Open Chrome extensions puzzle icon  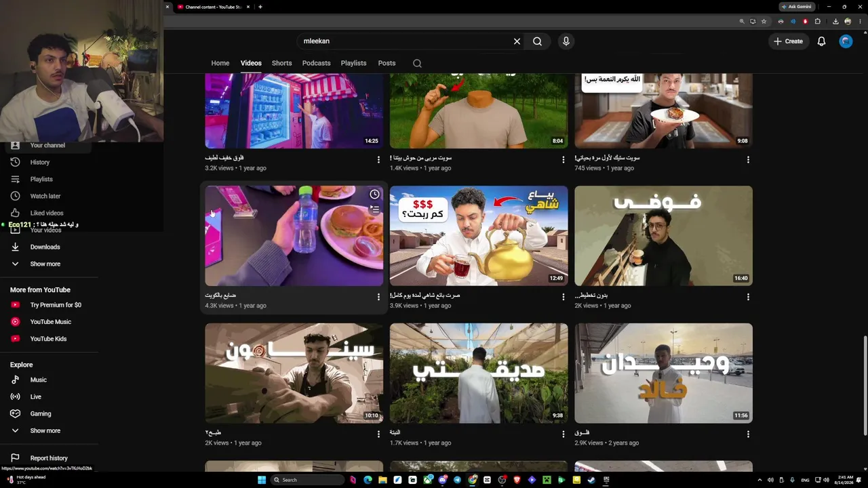point(818,21)
